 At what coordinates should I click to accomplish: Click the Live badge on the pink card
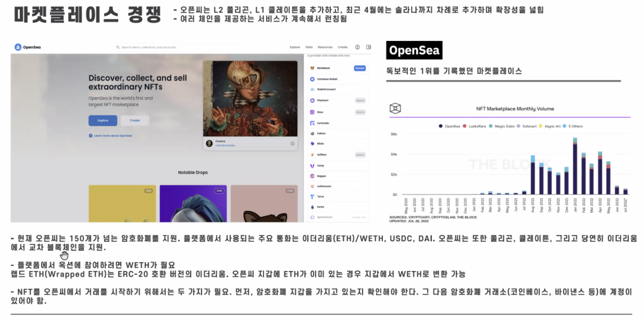point(290,191)
